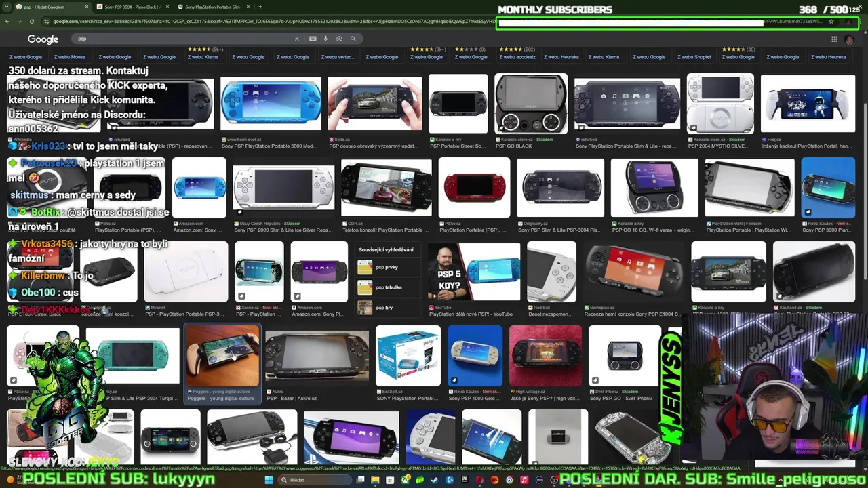This screenshot has width=868, height=488.
Task: Open Task View on the taskbar
Action: click(361, 480)
